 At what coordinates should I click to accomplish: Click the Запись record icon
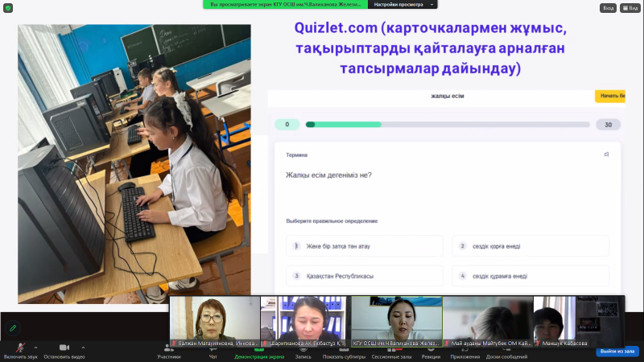click(303, 348)
